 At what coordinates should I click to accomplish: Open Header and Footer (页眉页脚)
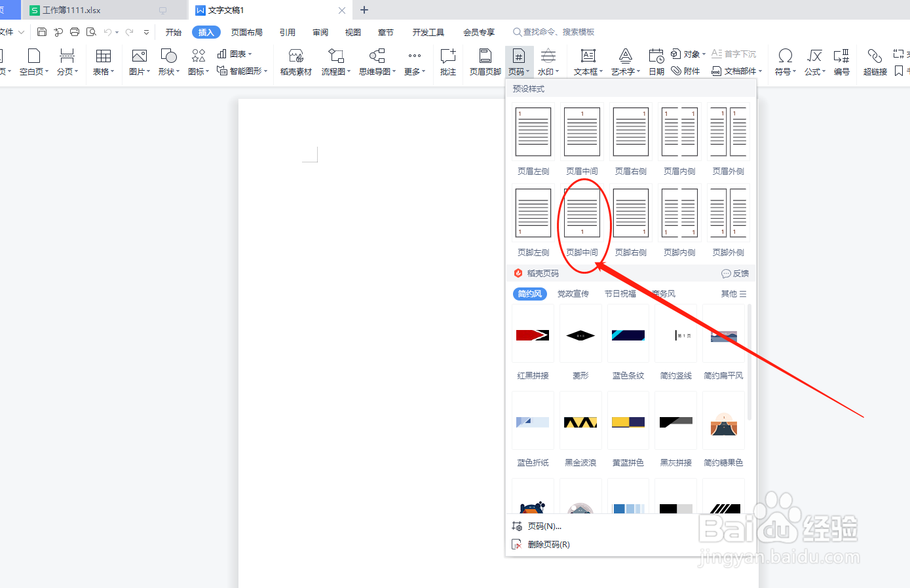(x=485, y=62)
